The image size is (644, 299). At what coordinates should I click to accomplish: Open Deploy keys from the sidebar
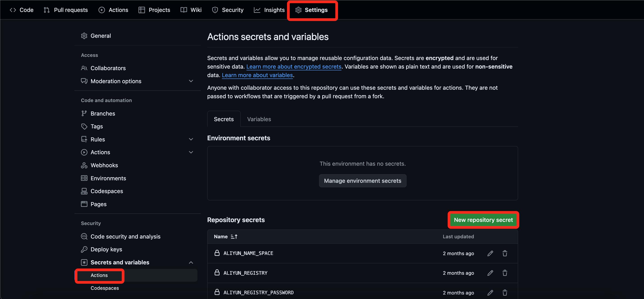(x=106, y=249)
